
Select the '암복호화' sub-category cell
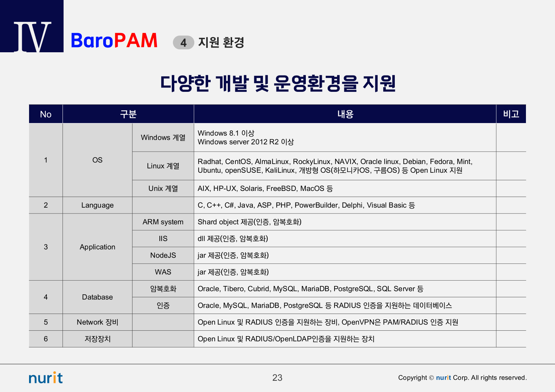[163, 289]
